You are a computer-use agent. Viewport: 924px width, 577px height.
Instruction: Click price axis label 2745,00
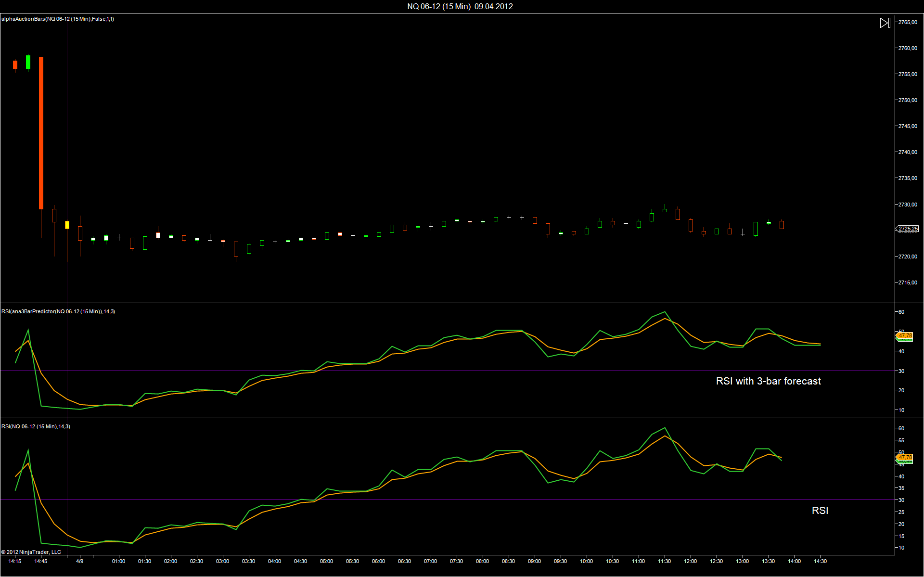(908, 126)
